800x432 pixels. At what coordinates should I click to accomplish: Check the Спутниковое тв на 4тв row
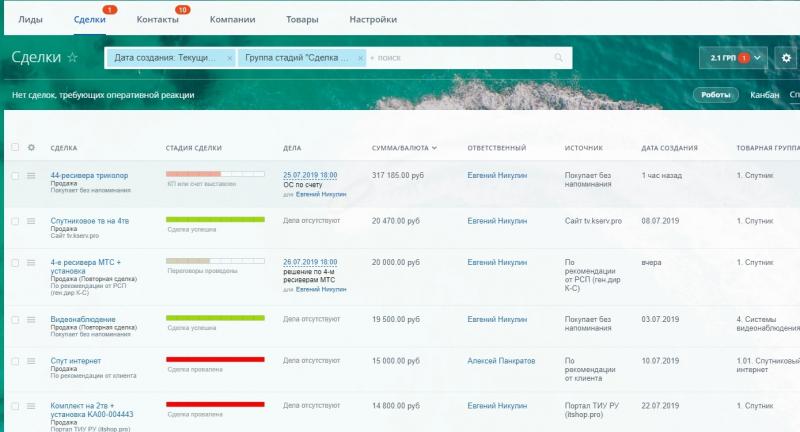[x=15, y=221]
